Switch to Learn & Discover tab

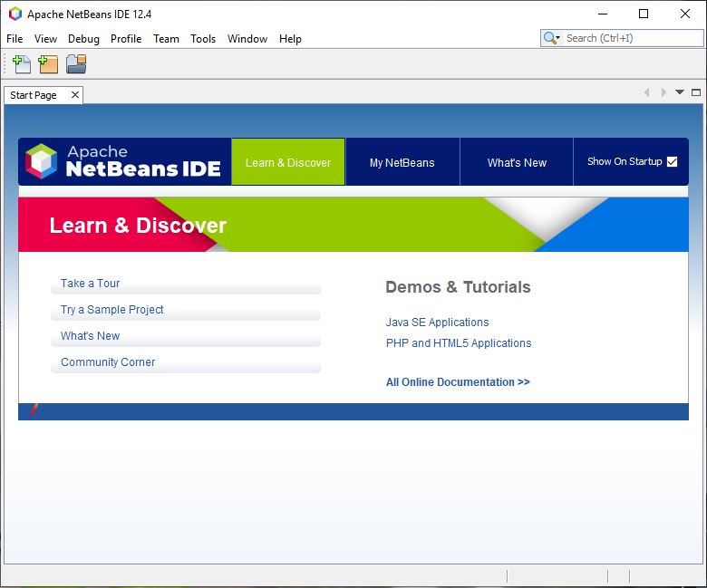coord(288,162)
